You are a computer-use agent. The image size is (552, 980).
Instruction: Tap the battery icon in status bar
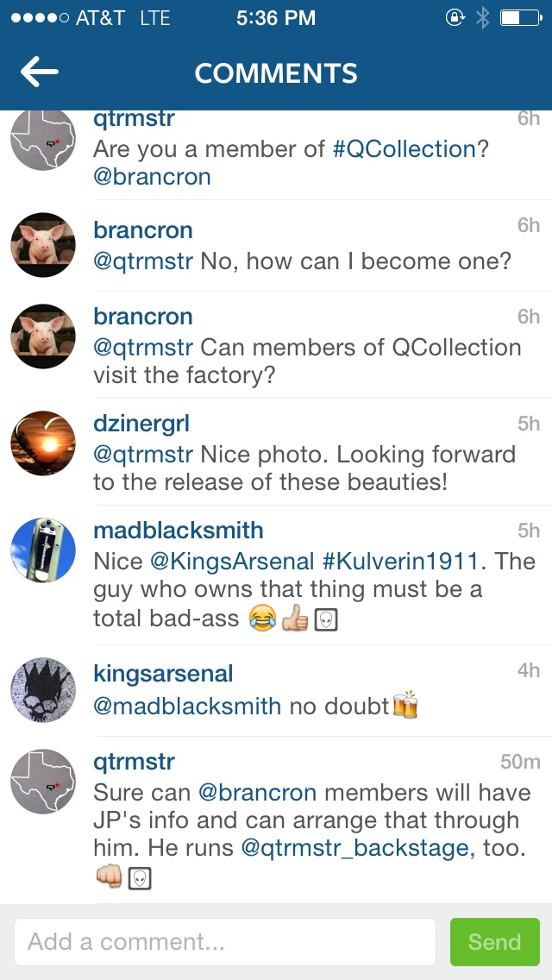click(x=520, y=18)
